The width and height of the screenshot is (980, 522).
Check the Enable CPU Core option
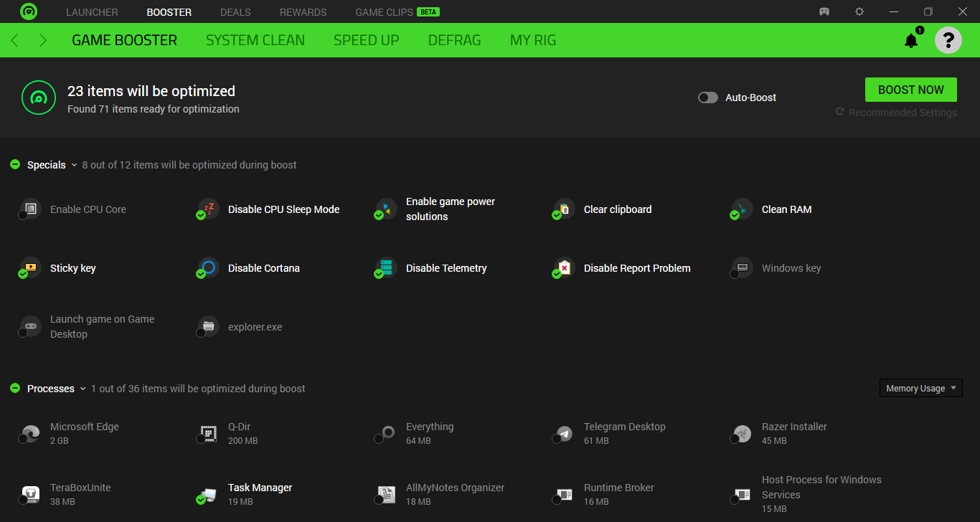[x=23, y=215]
